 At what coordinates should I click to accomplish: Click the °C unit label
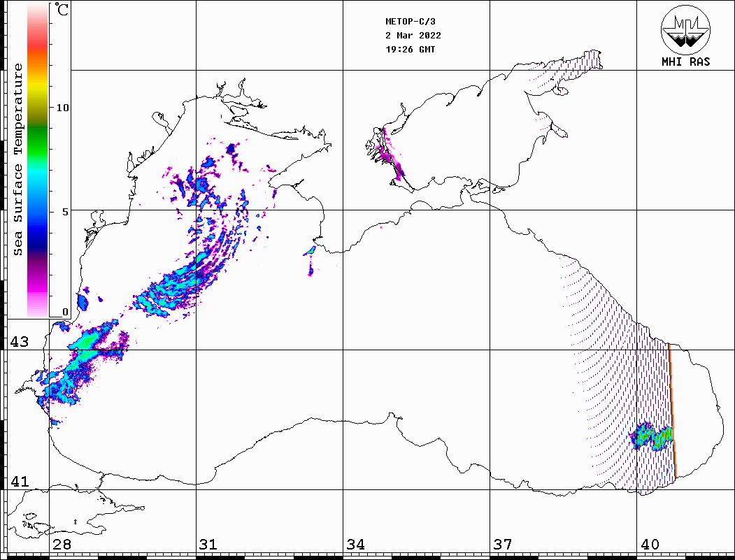tap(62, 11)
